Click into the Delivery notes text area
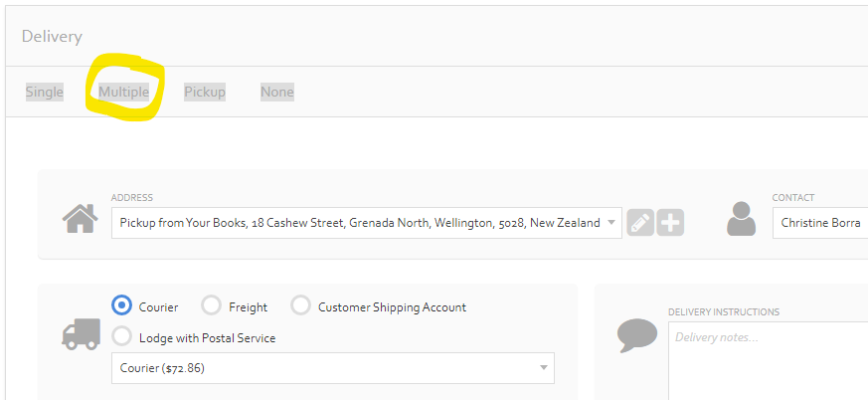Viewport: 868px width, 400px height. [769, 360]
